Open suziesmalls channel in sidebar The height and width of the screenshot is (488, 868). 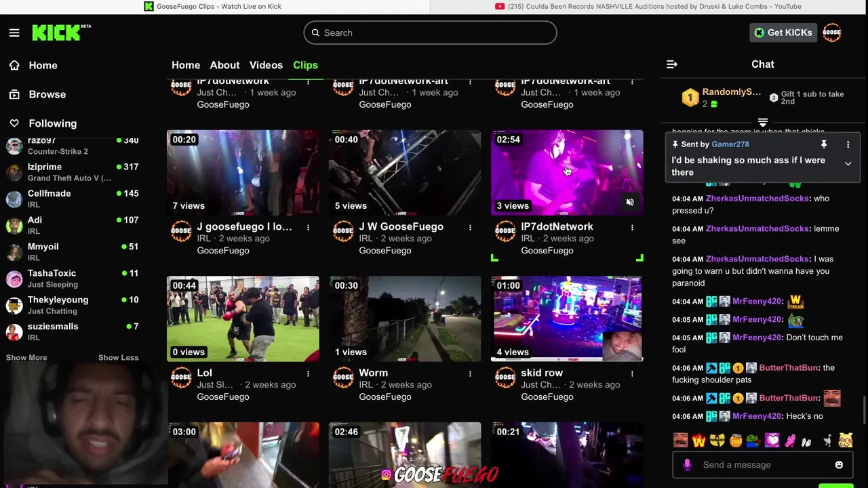click(73, 331)
